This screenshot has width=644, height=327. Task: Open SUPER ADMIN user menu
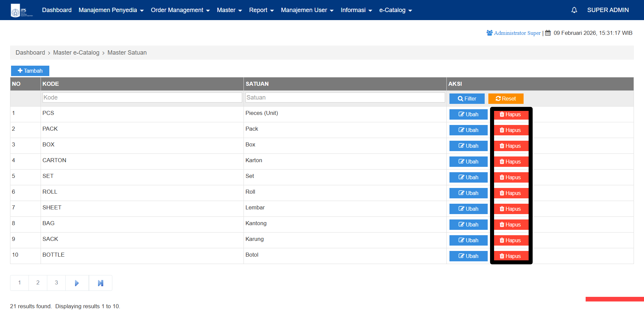[608, 10]
